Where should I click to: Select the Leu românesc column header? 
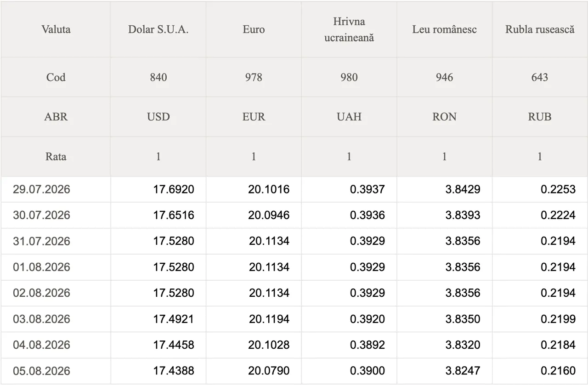pos(445,29)
